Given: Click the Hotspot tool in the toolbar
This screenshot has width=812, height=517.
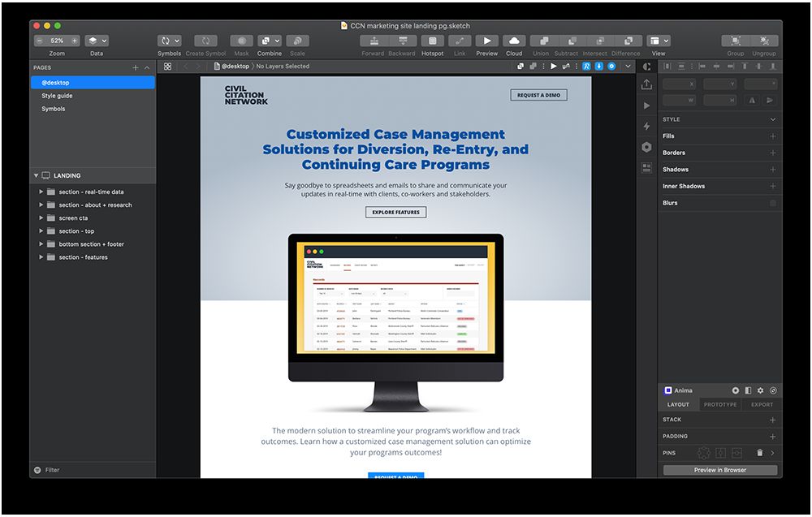Looking at the screenshot, I should point(432,41).
